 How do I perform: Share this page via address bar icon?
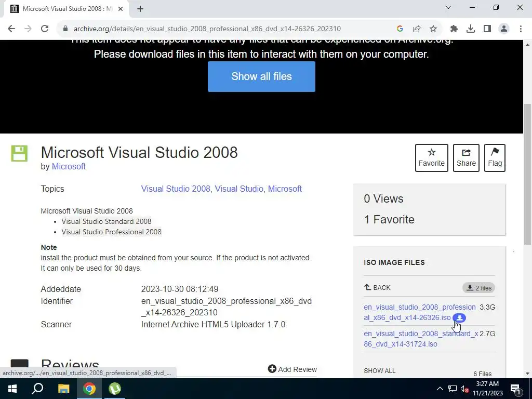click(x=417, y=29)
